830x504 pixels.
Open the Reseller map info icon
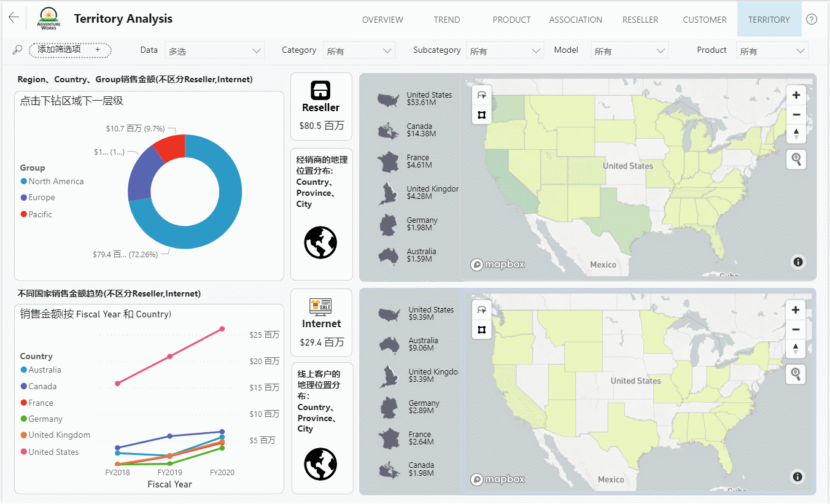pyautogui.click(x=797, y=262)
